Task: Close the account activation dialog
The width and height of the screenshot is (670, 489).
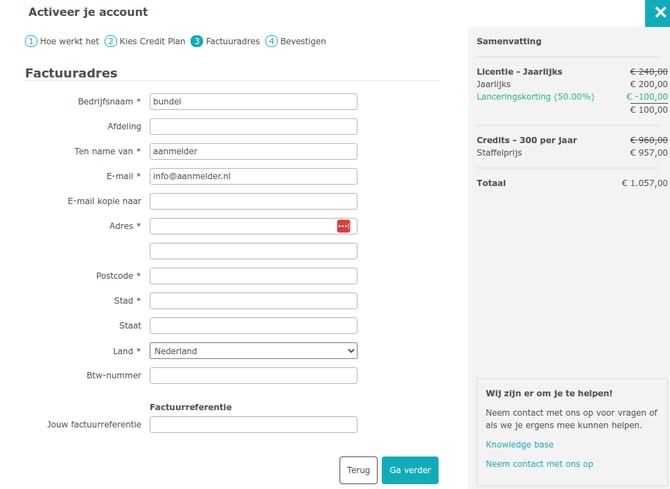Action: tap(657, 13)
